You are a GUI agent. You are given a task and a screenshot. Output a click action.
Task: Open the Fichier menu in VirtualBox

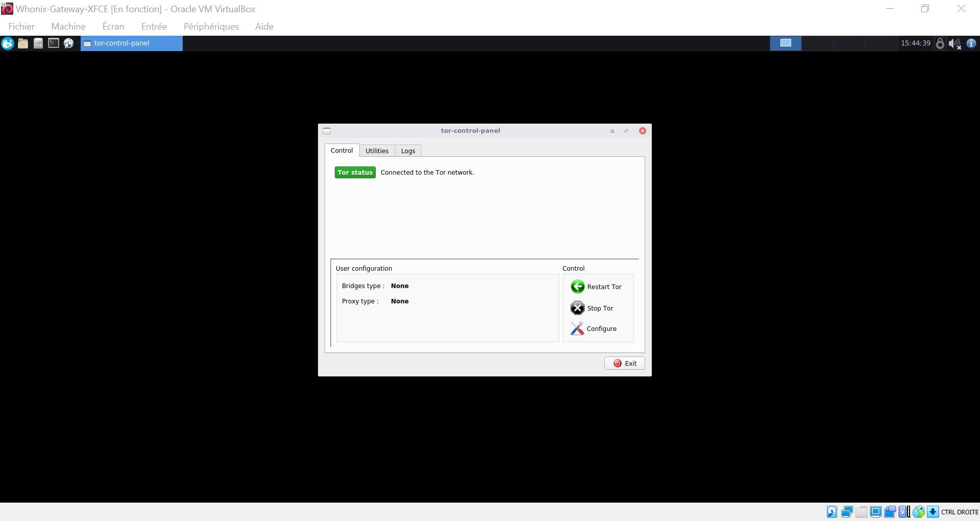21,27
